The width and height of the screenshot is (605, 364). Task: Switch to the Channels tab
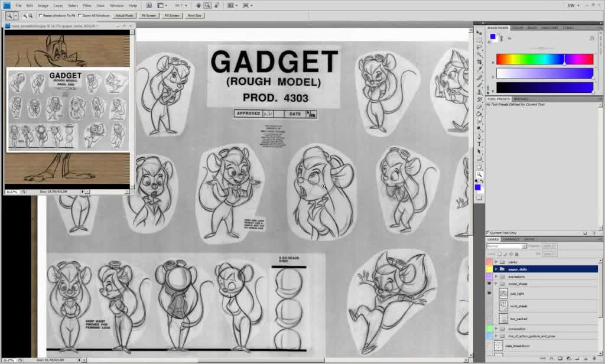click(x=511, y=239)
